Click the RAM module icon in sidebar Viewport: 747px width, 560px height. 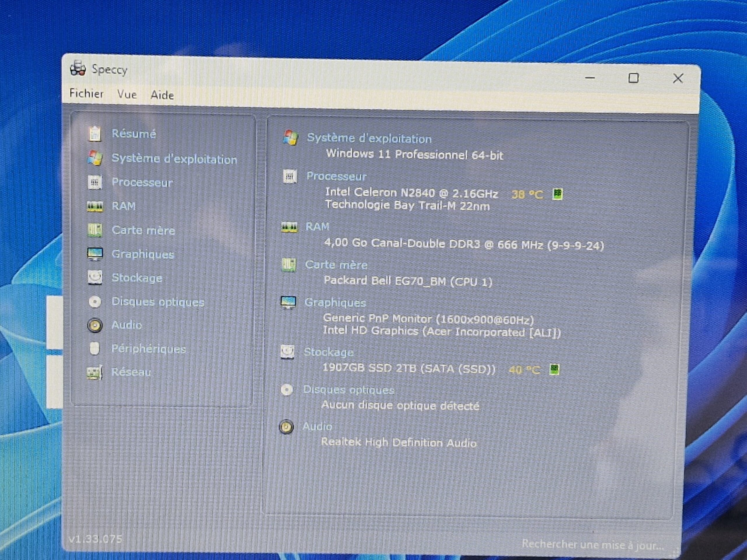tap(95, 206)
